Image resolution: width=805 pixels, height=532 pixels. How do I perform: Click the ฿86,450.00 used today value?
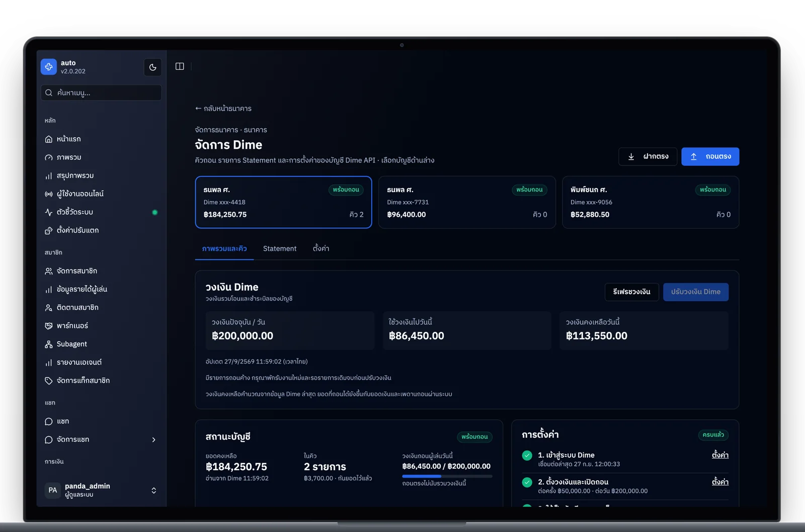417,336
